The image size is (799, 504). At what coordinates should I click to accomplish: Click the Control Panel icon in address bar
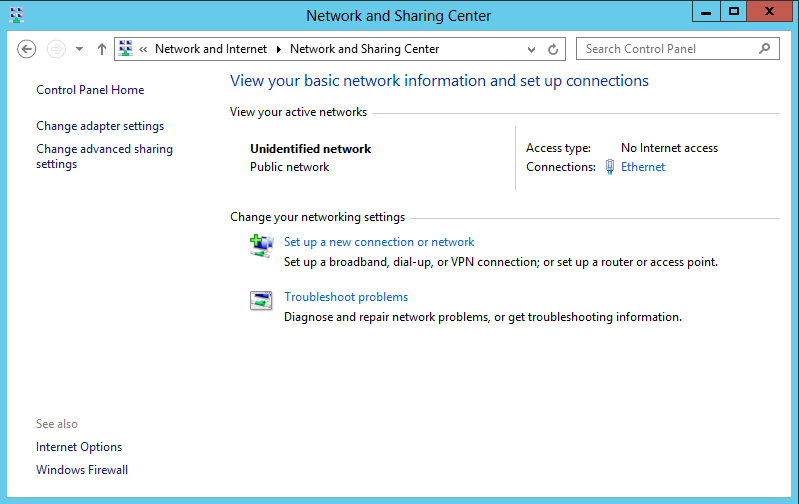click(125, 48)
